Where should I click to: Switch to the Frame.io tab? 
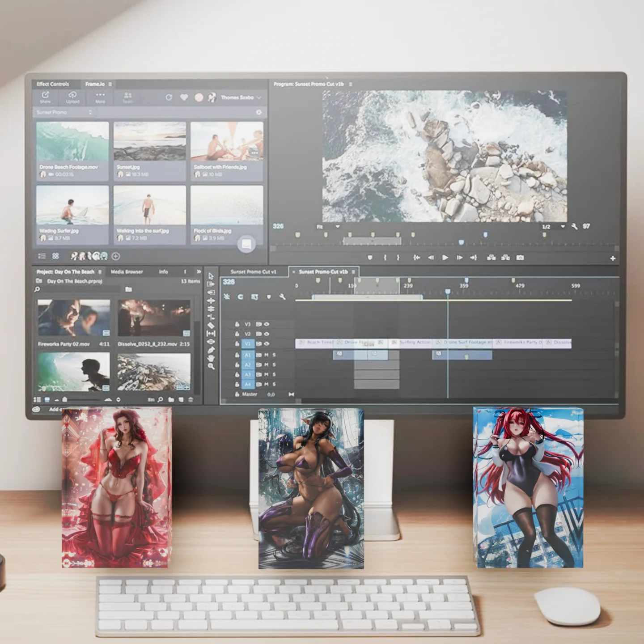95,84
